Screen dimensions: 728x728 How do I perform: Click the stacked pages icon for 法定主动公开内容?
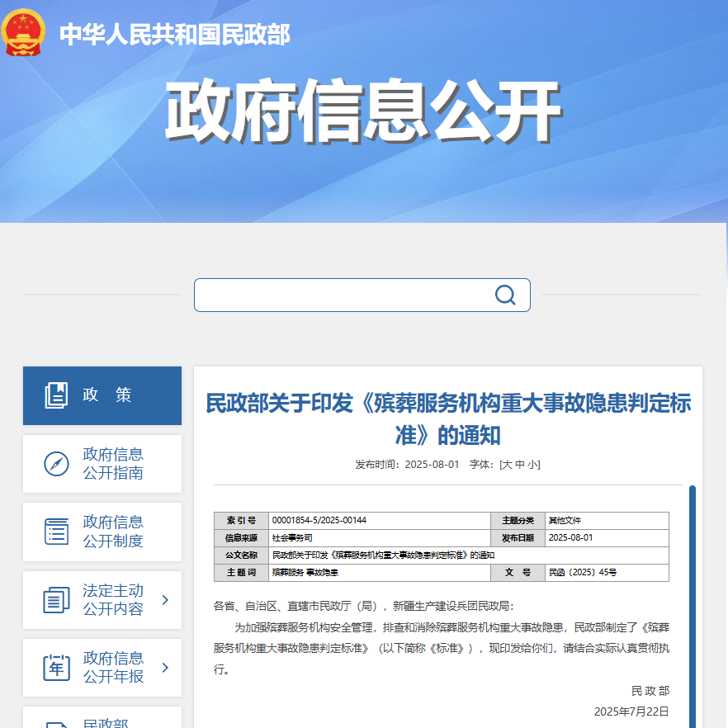coord(56,599)
